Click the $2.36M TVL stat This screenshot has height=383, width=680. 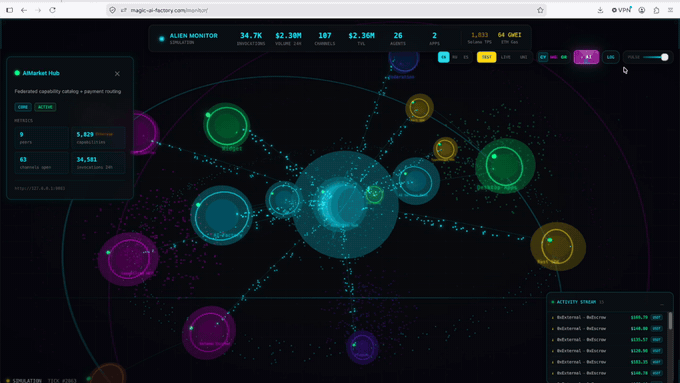pyautogui.click(x=361, y=38)
